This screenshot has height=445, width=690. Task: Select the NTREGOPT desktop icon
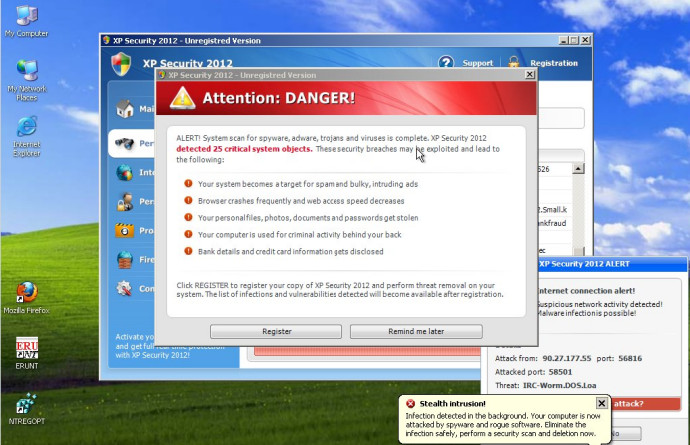pos(26,409)
